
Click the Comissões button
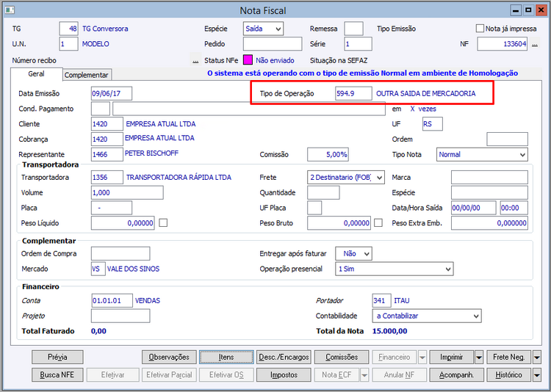342,357
